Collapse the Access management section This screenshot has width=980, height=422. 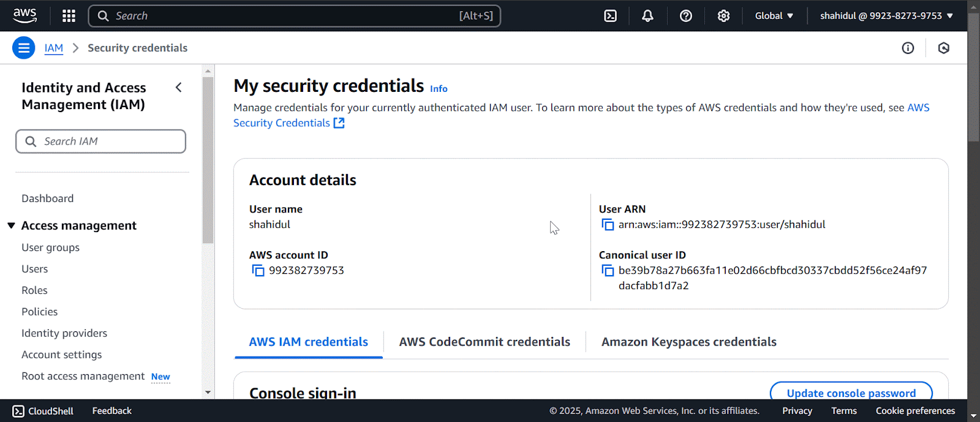pos(11,225)
